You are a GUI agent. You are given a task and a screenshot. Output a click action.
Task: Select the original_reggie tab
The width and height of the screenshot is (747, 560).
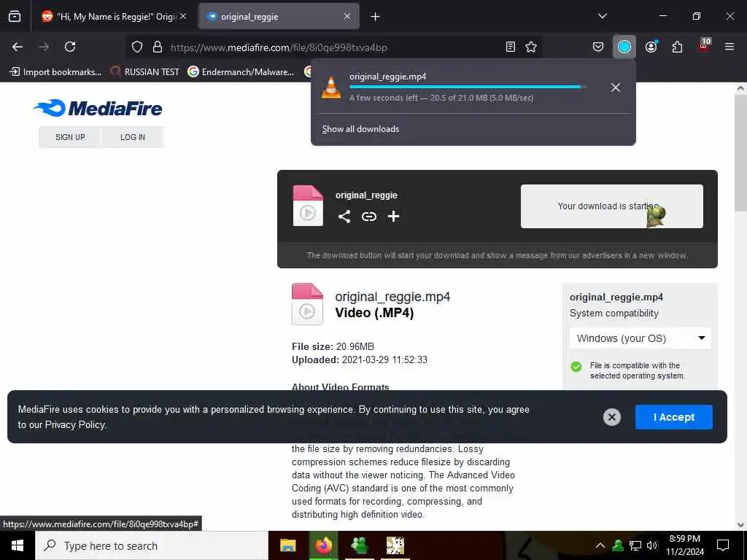(279, 17)
